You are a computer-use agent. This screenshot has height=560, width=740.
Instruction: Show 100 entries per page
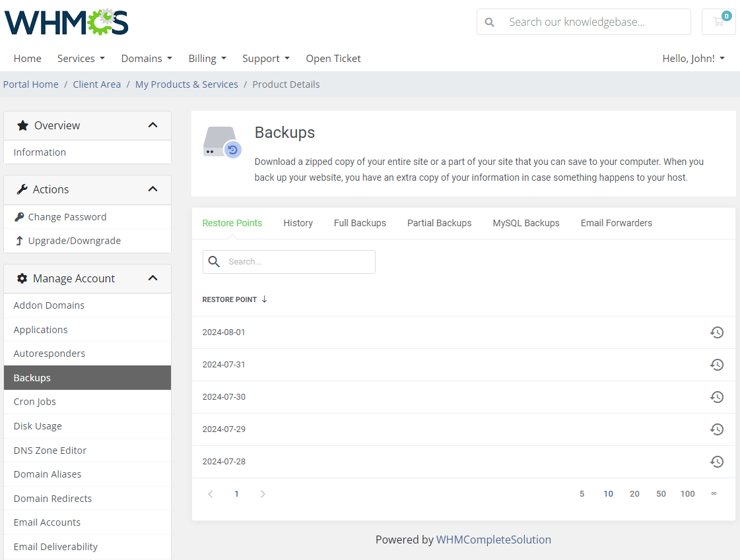pyautogui.click(x=688, y=494)
